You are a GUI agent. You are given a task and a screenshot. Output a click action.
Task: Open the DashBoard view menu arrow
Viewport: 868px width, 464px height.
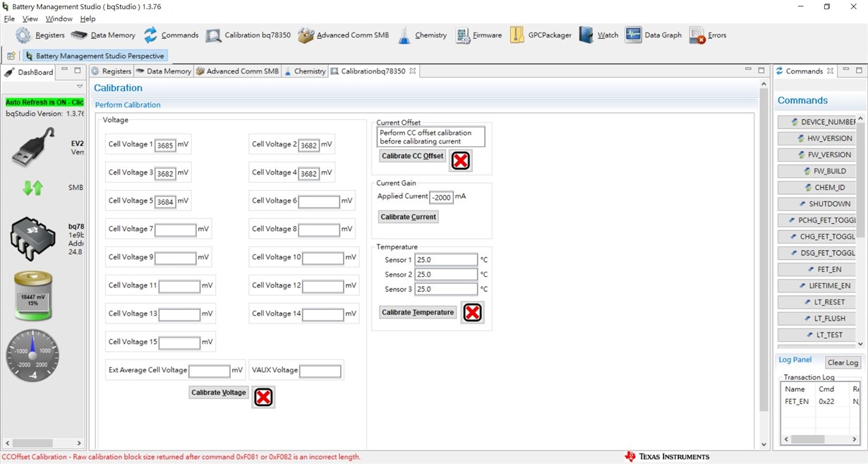click(x=80, y=86)
